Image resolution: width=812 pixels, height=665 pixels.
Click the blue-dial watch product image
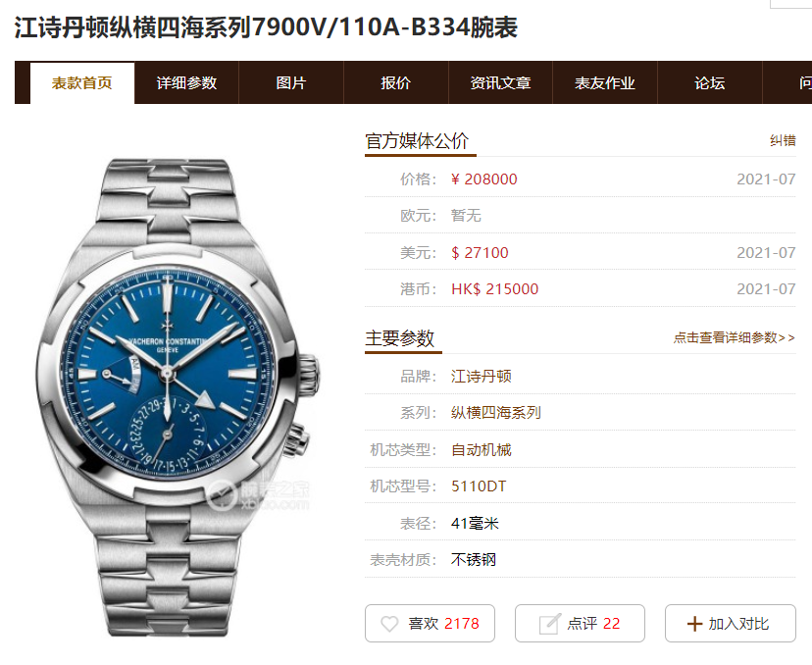178,397
